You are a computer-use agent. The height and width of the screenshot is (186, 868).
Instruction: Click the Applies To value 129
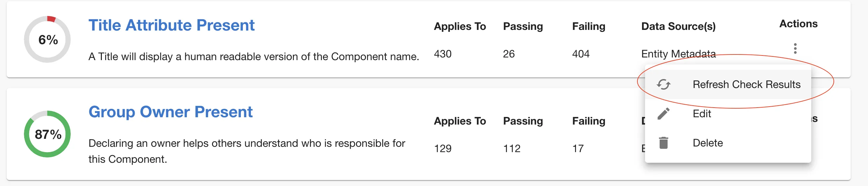pos(442,148)
